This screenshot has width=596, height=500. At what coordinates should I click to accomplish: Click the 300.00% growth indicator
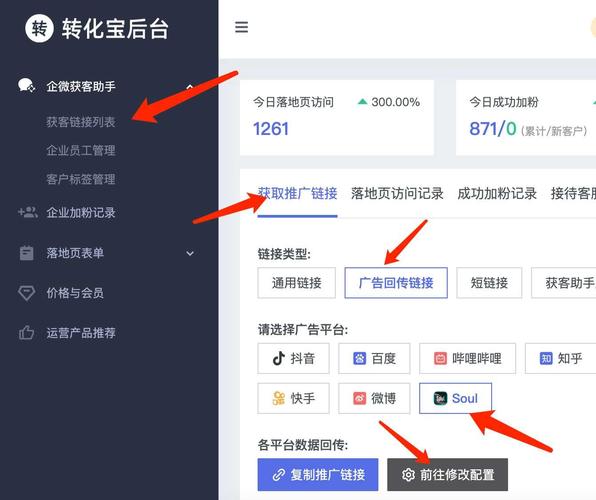pos(389,102)
